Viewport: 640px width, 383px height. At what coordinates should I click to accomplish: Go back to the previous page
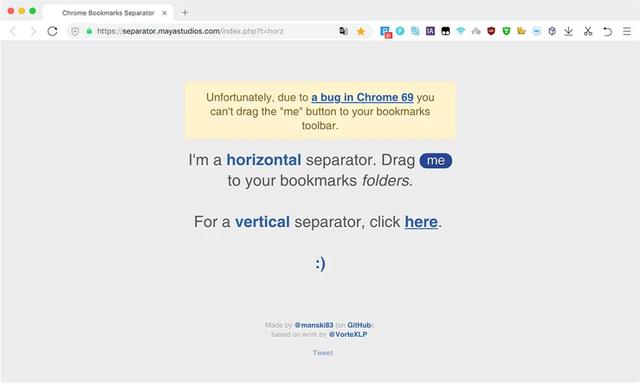pyautogui.click(x=13, y=31)
